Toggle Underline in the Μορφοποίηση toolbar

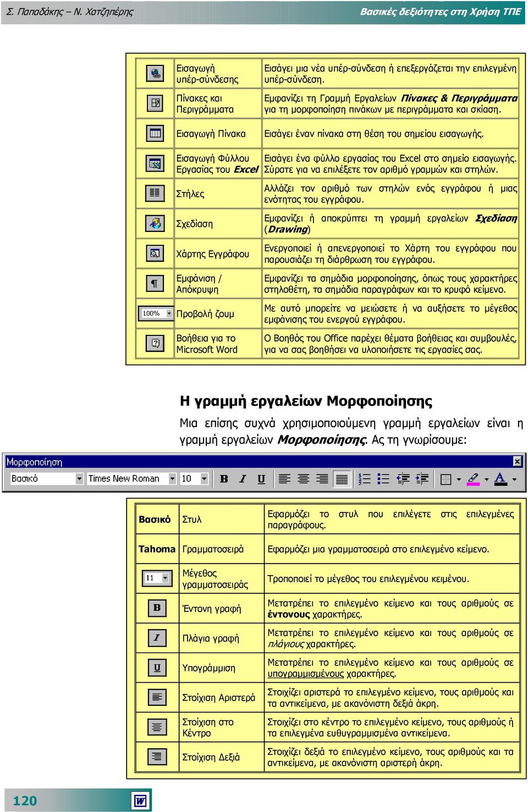261,479
